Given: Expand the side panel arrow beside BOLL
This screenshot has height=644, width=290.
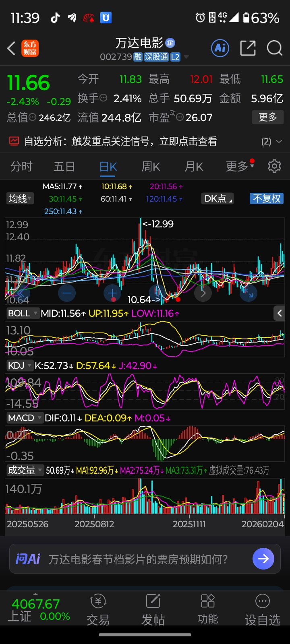Looking at the screenshot, I should tap(280, 313).
